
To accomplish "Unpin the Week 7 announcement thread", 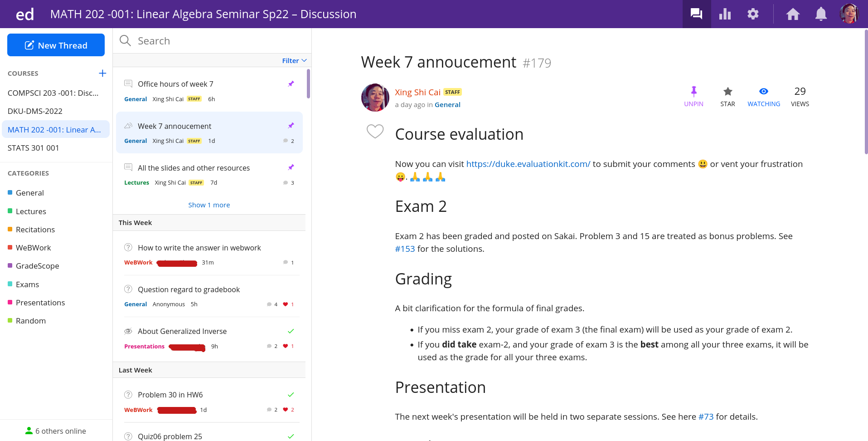I will pos(693,97).
